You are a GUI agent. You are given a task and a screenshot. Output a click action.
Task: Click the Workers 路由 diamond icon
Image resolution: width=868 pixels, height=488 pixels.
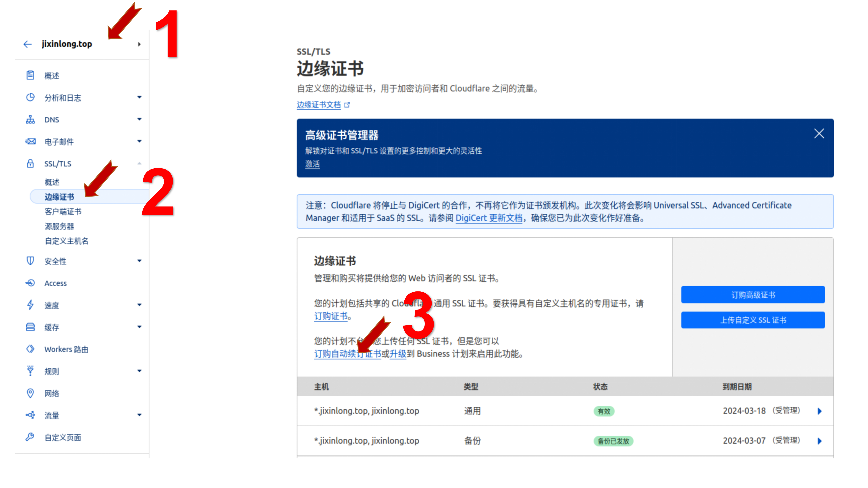pos(30,349)
